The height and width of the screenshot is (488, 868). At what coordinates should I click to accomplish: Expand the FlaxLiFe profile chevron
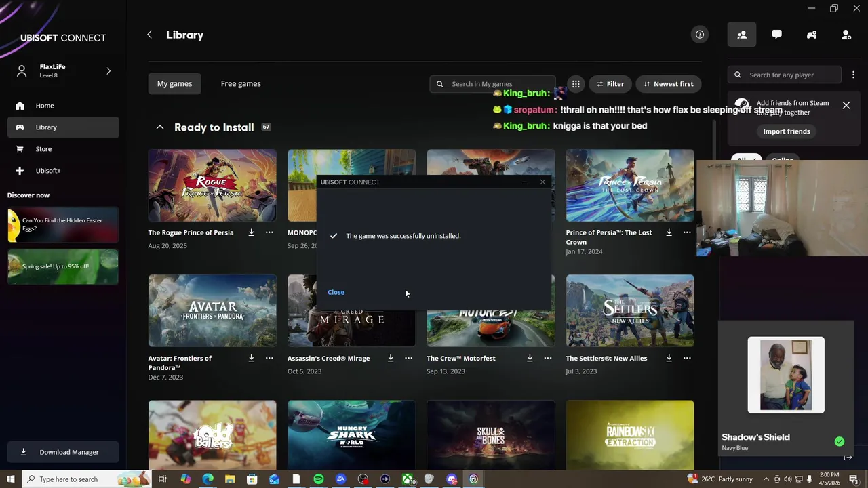(108, 70)
